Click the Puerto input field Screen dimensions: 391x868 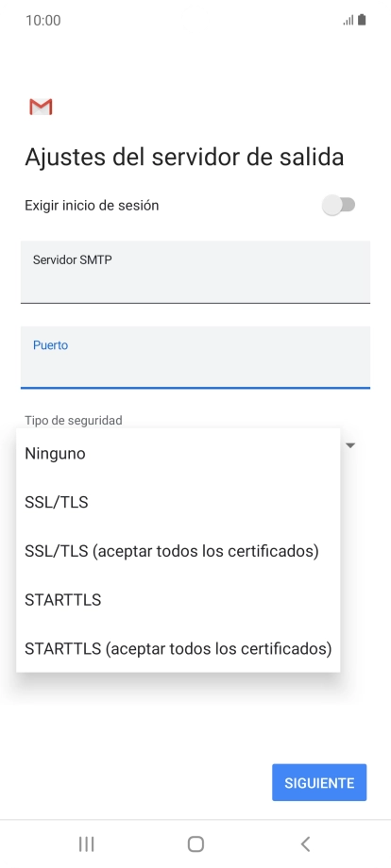pyautogui.click(x=195, y=357)
